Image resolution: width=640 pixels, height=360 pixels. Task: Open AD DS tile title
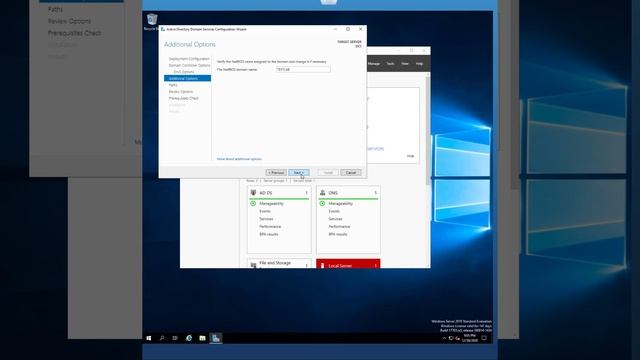[x=266, y=193]
